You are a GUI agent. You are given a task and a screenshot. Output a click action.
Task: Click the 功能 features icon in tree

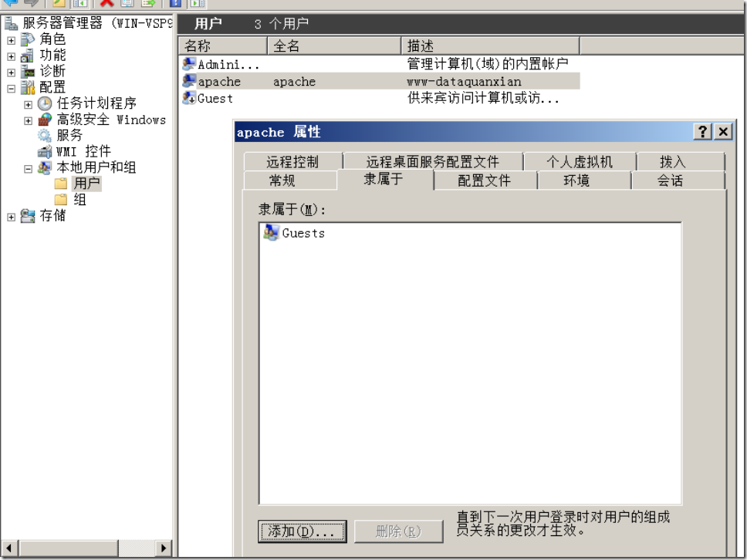coord(28,56)
